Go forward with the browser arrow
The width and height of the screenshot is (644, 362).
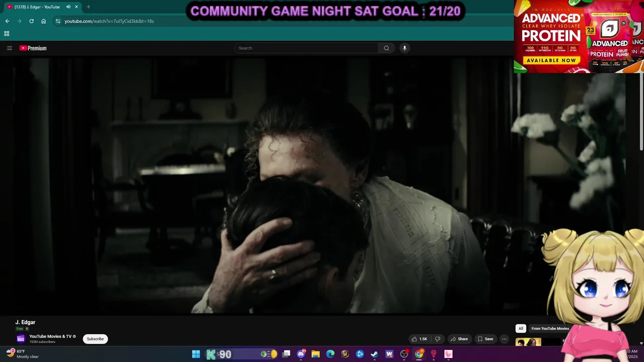click(19, 21)
